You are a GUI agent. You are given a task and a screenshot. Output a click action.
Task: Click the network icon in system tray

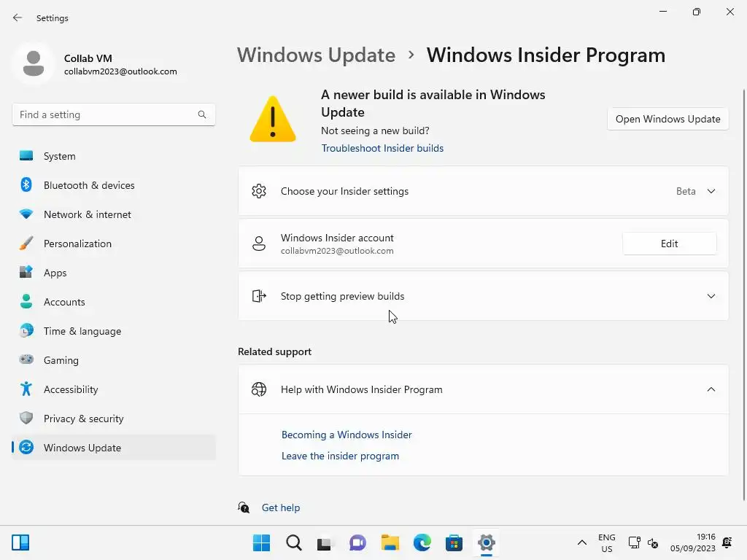coord(634,542)
